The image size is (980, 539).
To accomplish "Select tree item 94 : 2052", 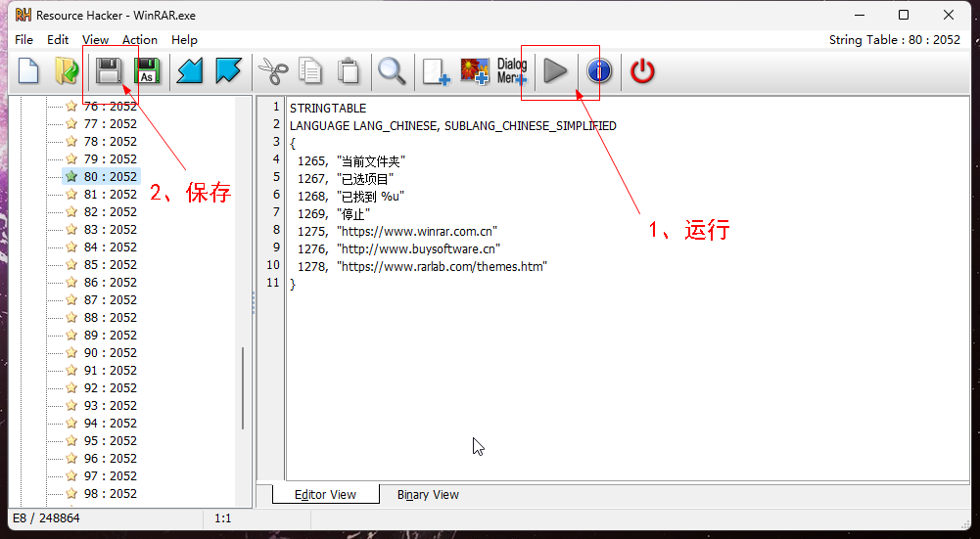I will click(111, 423).
